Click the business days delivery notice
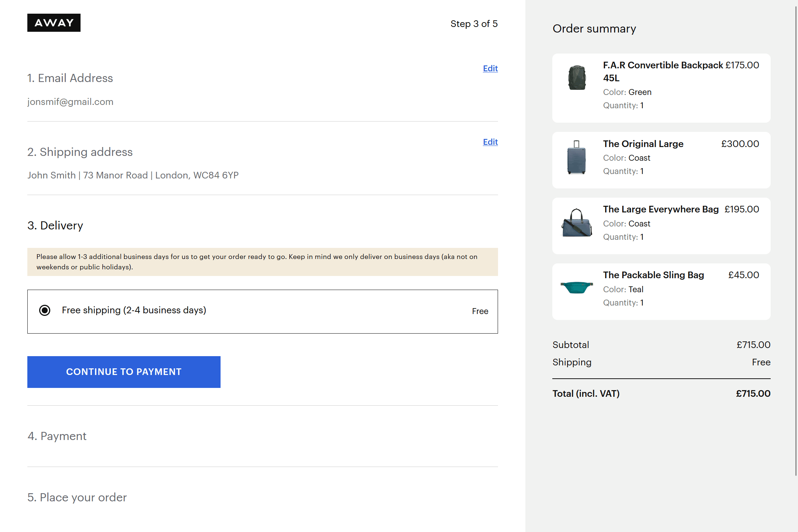 point(263,262)
